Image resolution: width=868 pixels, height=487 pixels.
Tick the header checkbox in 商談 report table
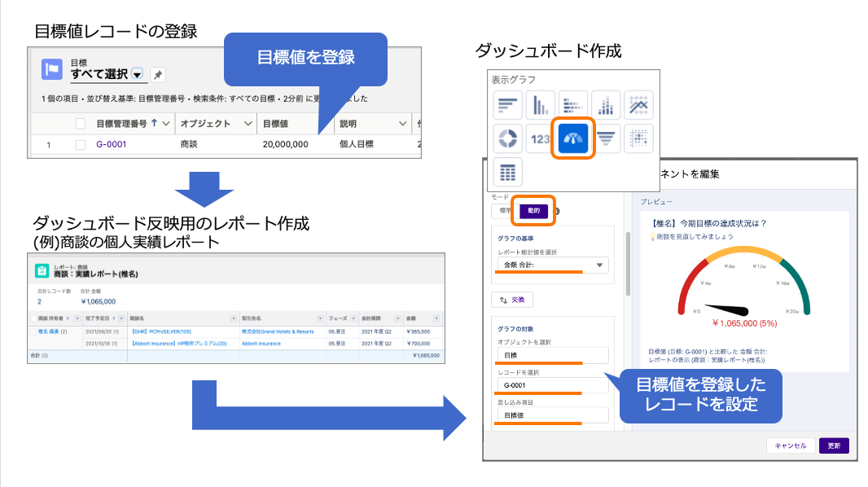[x=33, y=318]
